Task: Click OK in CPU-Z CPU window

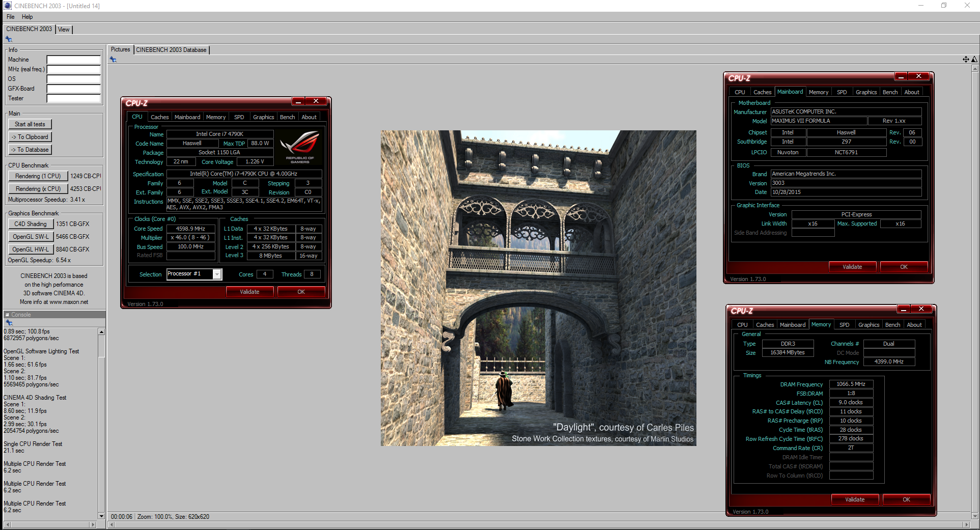Action: [301, 292]
